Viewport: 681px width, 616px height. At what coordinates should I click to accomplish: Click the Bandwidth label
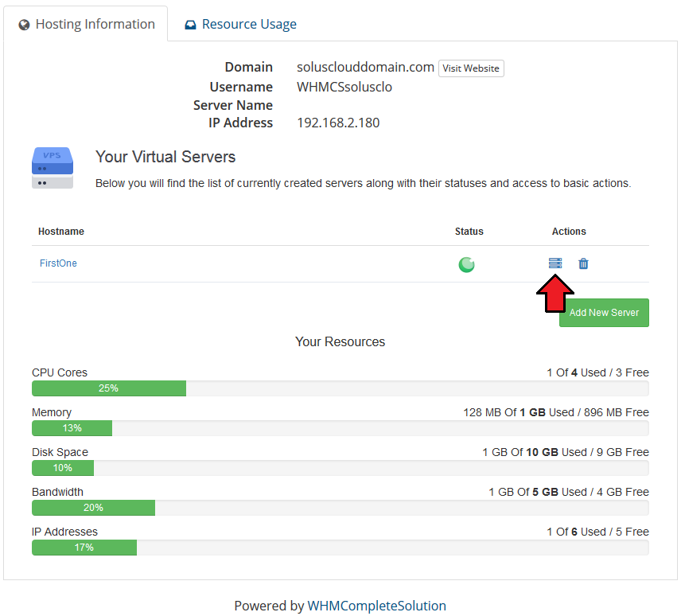[57, 492]
